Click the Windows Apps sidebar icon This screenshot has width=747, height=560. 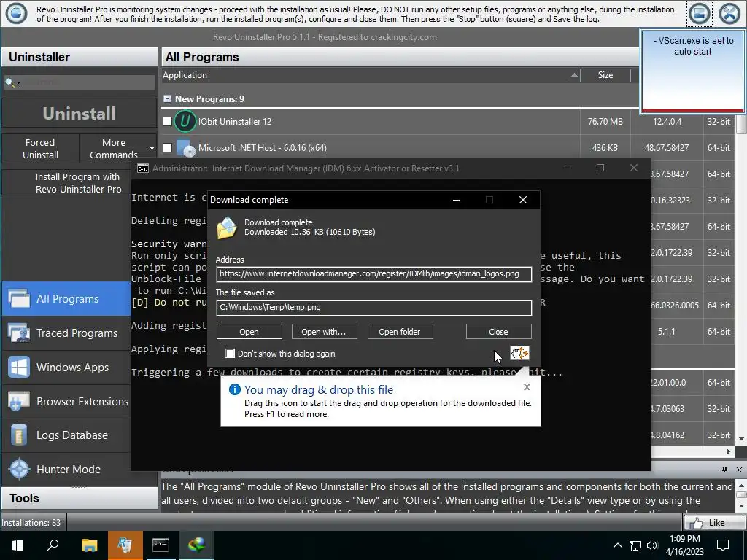tap(19, 367)
